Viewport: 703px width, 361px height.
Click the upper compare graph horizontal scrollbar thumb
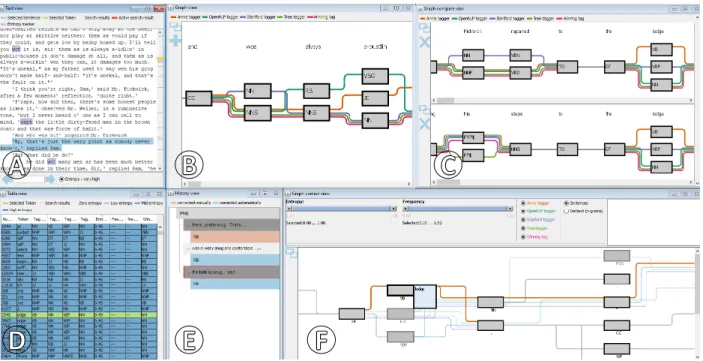click(446, 100)
